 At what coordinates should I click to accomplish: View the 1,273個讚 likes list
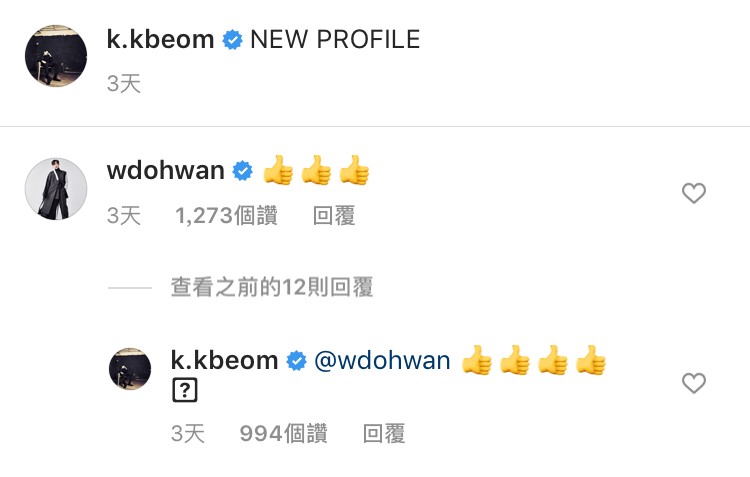tap(226, 215)
